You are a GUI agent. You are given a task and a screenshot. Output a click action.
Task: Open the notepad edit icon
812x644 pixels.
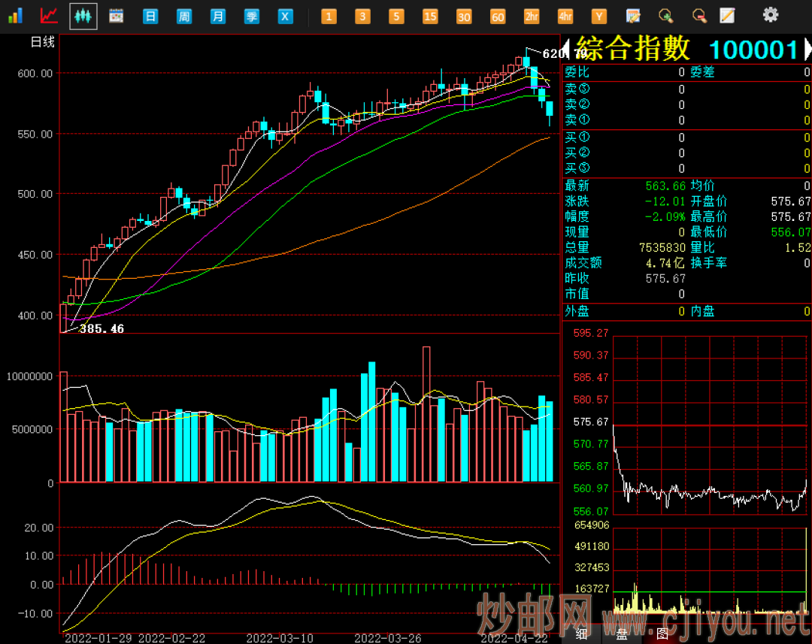click(x=727, y=16)
